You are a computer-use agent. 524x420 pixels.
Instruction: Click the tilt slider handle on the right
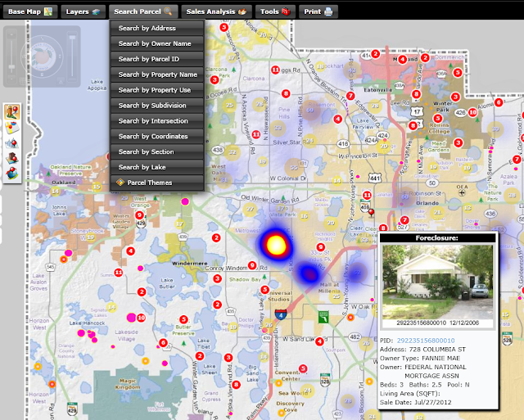[72, 37]
